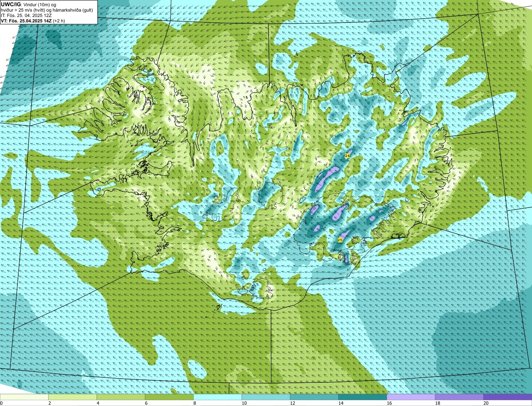Select the 16–18 m/s light purple legend swatch
The height and width of the screenshot is (406, 532).
[x=411, y=397]
